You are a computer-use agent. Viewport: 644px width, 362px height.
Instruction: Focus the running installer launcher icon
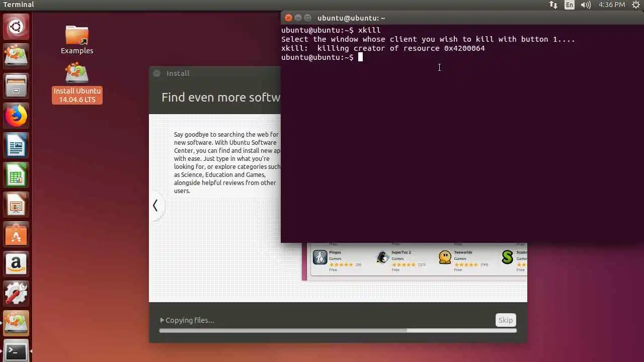pyautogui.click(x=16, y=324)
